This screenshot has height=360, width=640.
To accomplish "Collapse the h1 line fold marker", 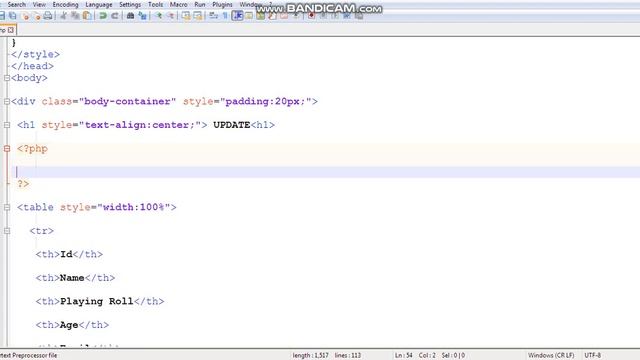I will (7, 125).
